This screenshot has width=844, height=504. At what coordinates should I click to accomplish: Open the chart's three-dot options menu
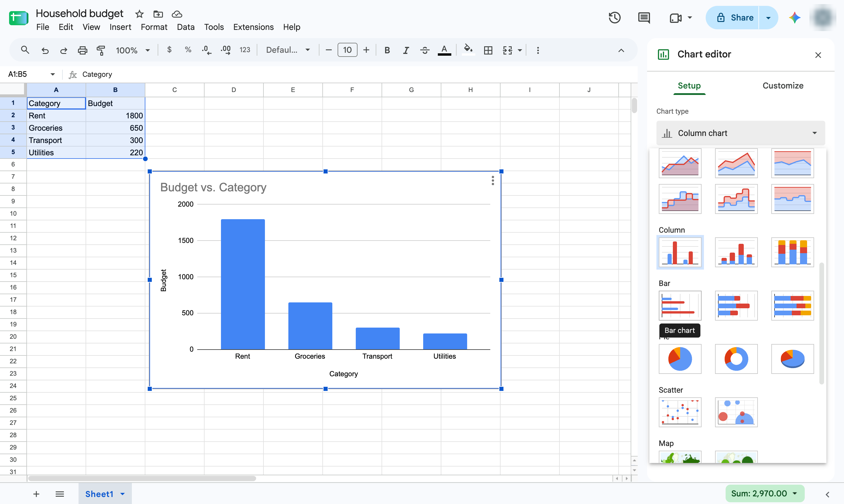[492, 180]
